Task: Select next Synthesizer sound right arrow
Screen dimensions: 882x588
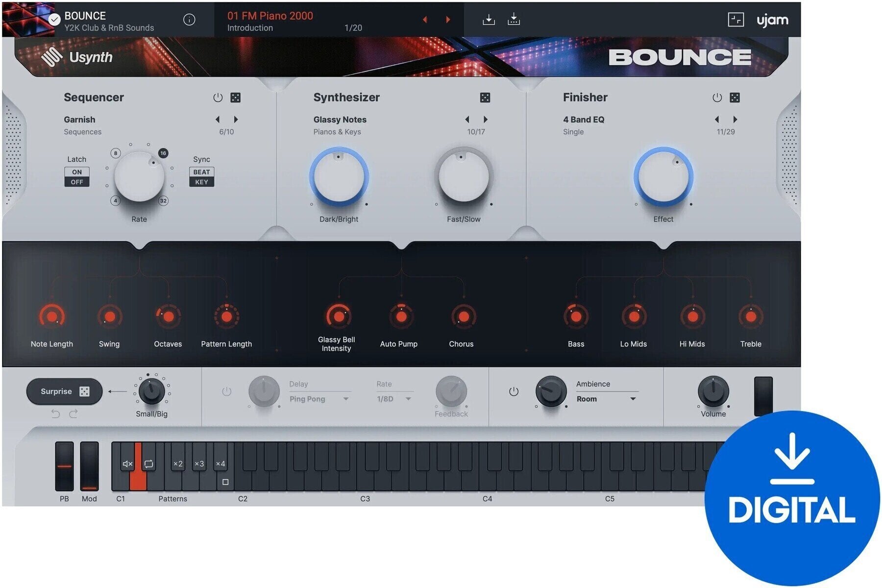Action: click(x=486, y=119)
